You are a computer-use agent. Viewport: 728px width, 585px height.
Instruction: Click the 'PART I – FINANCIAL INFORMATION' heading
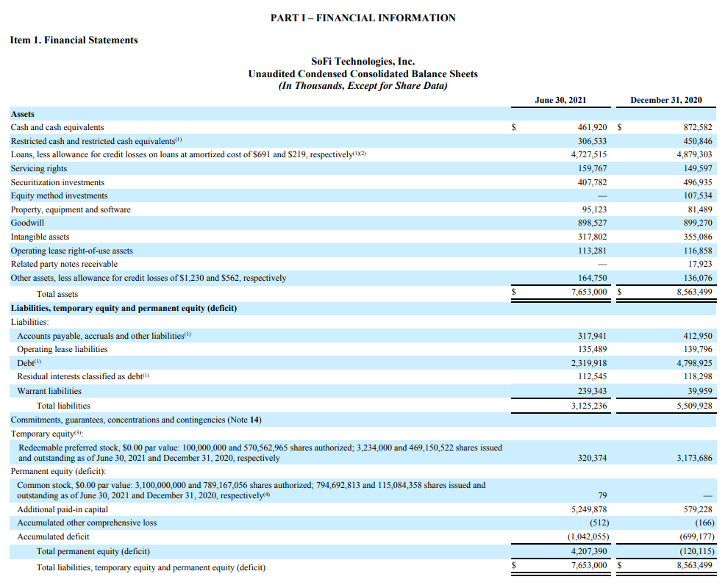pos(363,18)
